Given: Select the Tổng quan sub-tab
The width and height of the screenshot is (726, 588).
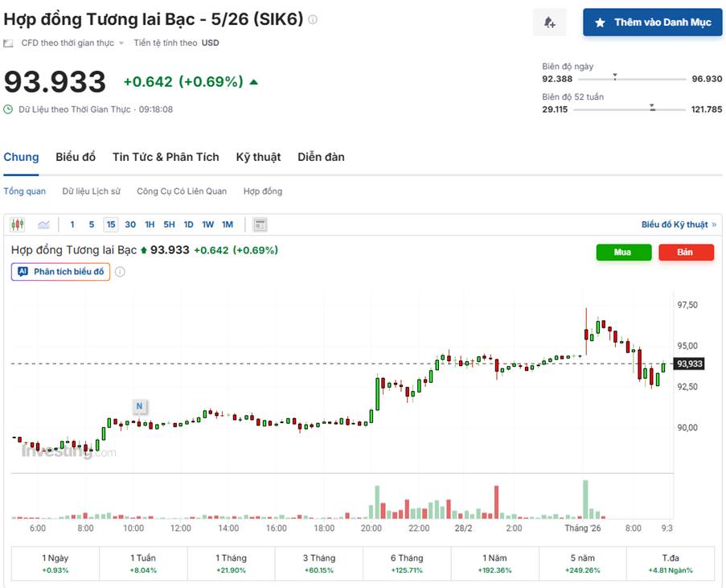Looking at the screenshot, I should pyautogui.click(x=25, y=191).
